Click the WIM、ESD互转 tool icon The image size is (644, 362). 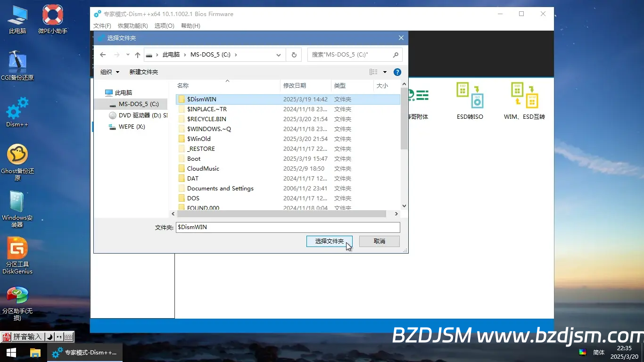point(524,101)
